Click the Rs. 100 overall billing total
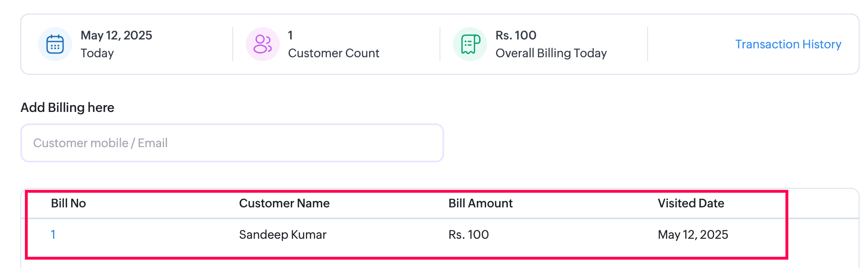The width and height of the screenshot is (868, 268). 516,35
